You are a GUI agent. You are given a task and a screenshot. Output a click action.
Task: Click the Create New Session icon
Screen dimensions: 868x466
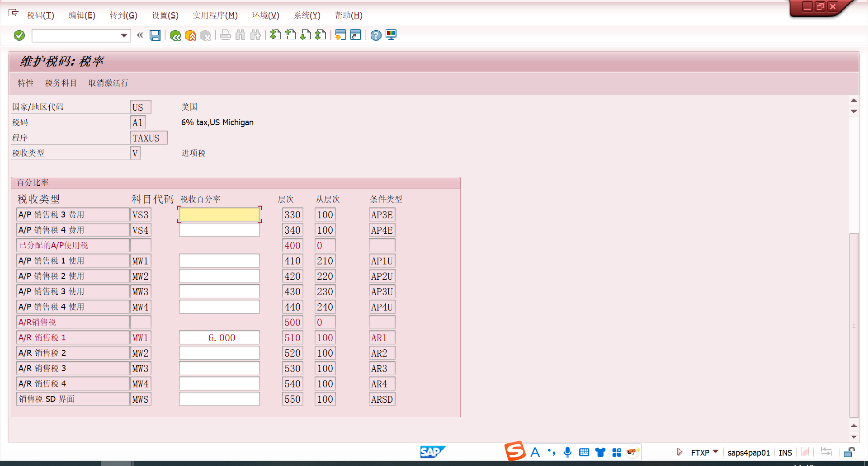341,35
